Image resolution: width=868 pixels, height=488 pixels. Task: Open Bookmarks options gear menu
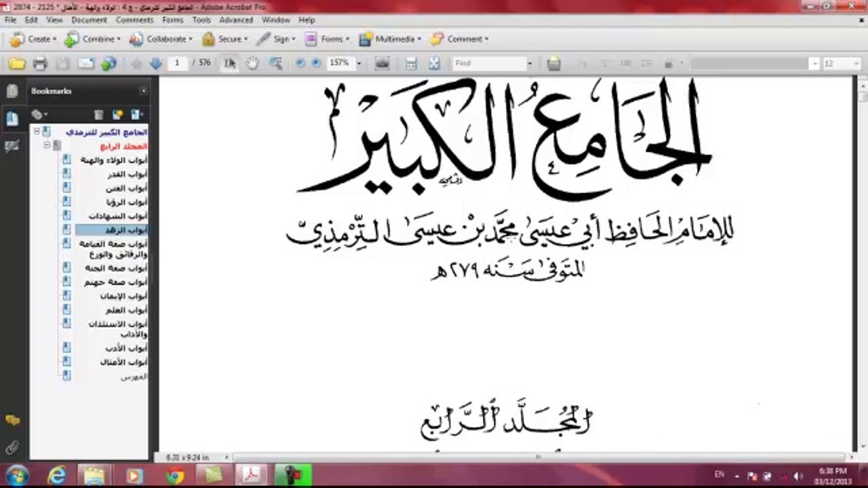point(39,115)
